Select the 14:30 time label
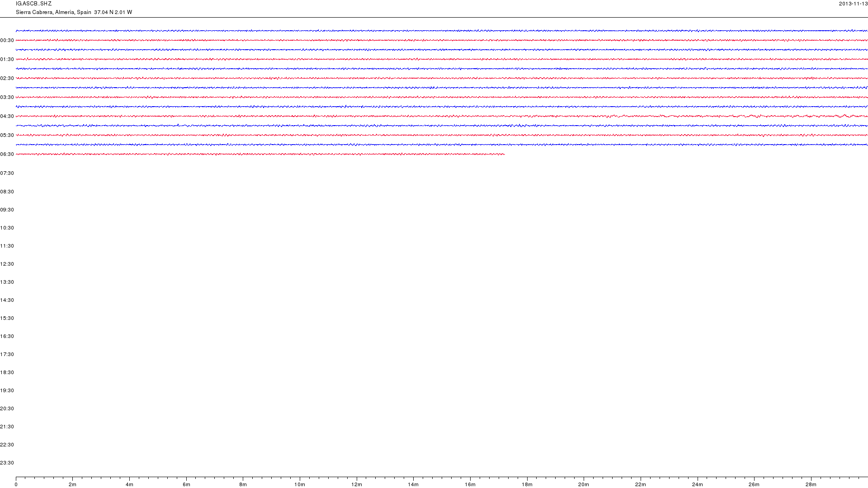Screen dimensions: 868x488 pos(7,300)
